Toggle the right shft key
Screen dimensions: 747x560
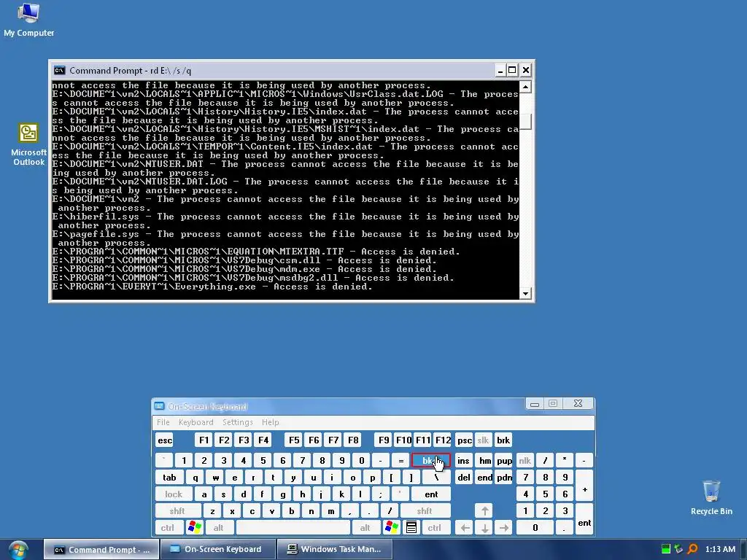(x=425, y=511)
